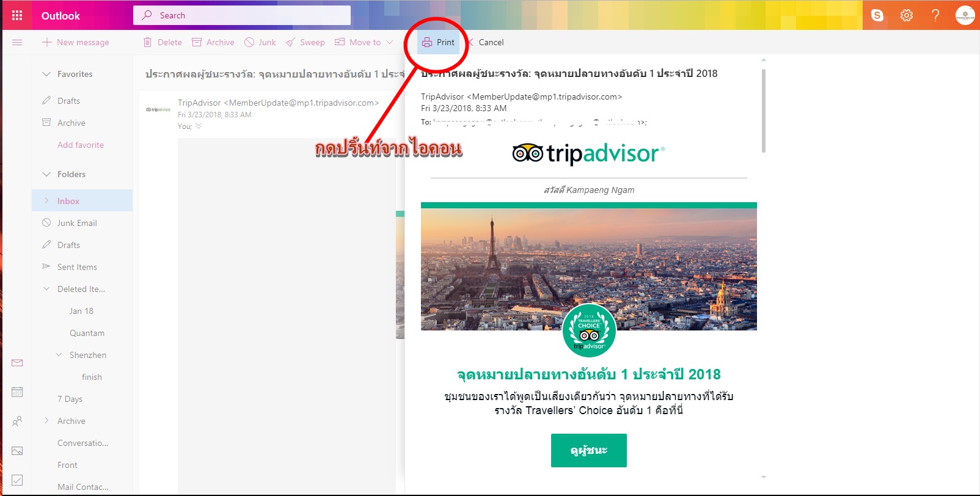Open the Photos module icon
Screen dimensions: 980x496
point(17,451)
